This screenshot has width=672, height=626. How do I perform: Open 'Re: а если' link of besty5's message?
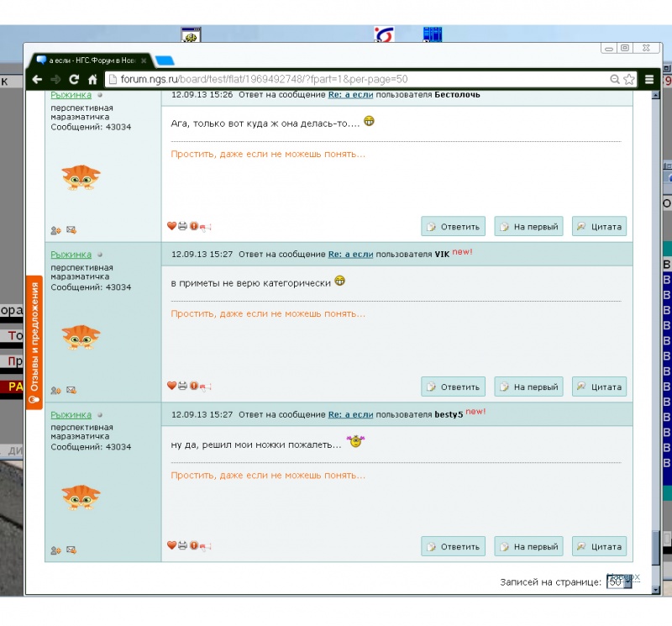pos(350,414)
